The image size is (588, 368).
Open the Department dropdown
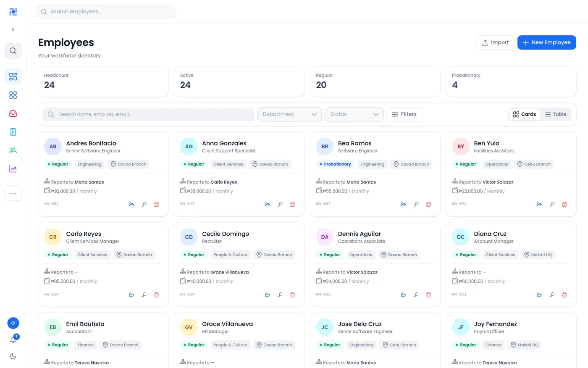(289, 114)
